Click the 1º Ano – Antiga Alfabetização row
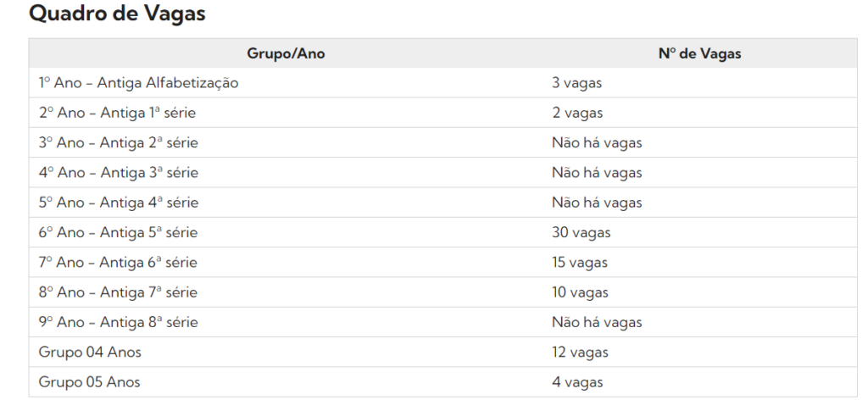Screen dimensions: 868x411 (442, 83)
